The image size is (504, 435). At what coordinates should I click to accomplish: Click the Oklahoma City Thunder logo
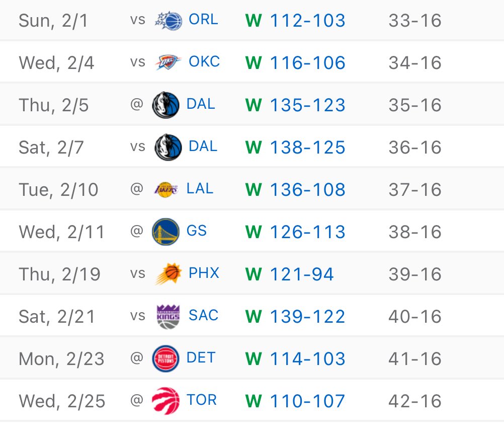coord(168,63)
